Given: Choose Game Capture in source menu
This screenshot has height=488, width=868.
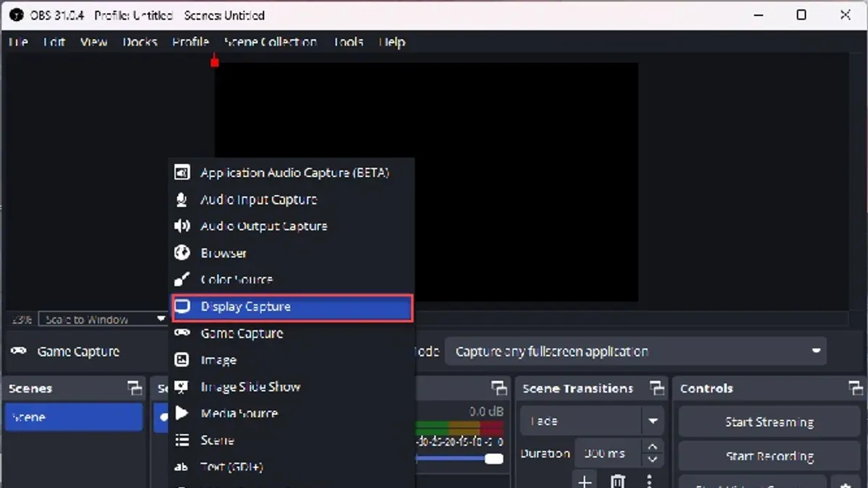Looking at the screenshot, I should click(x=292, y=333).
